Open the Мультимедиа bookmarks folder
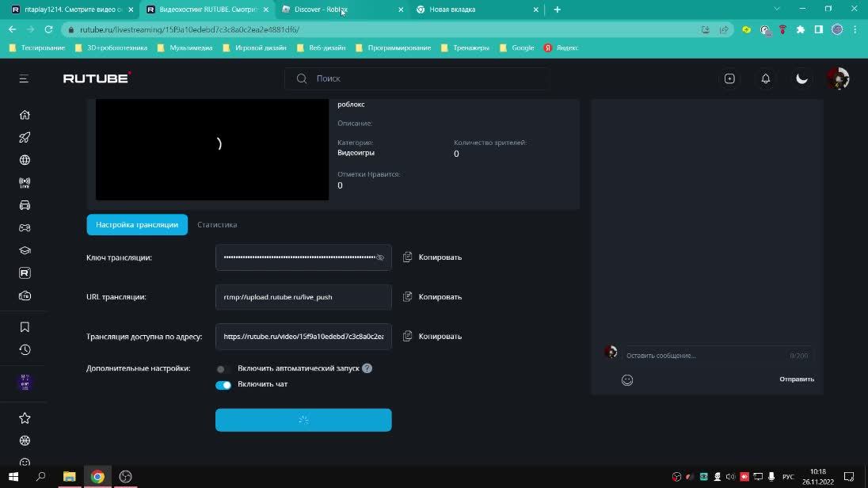The image size is (868, 488). [x=185, y=48]
